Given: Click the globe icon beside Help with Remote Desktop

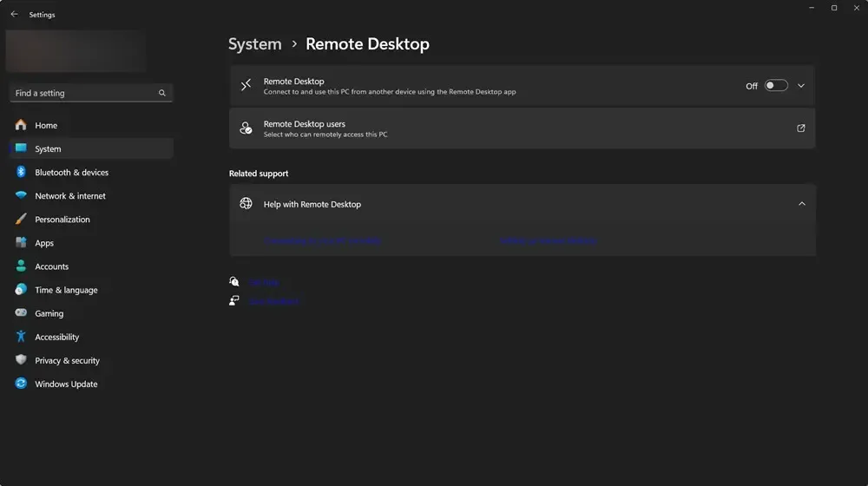Looking at the screenshot, I should 246,204.
